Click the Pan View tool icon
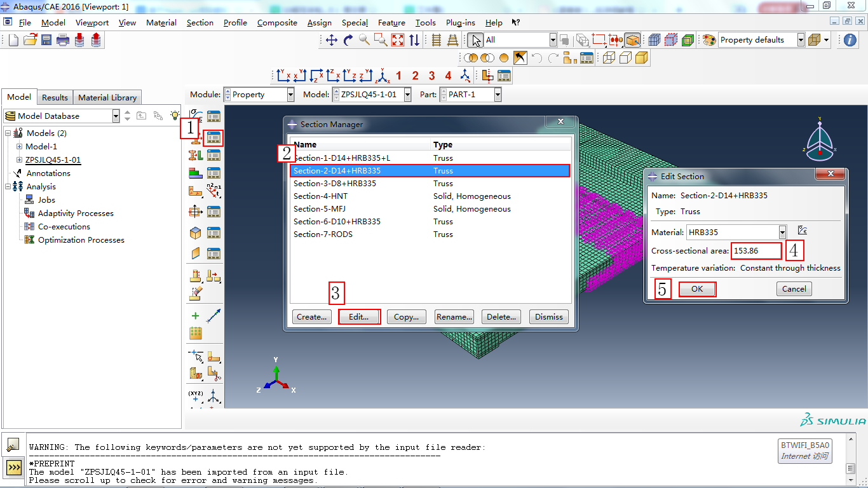 [332, 40]
